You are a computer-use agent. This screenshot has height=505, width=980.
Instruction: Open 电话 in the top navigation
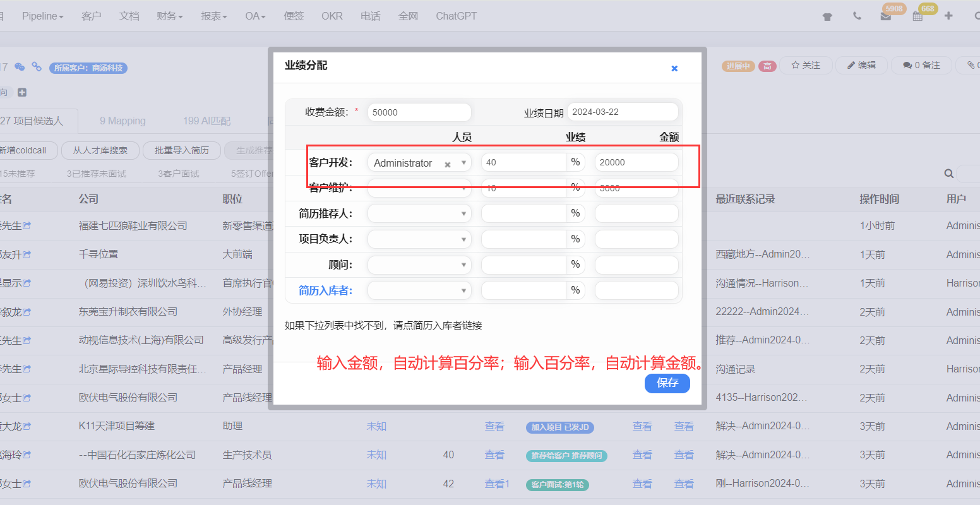click(x=371, y=16)
